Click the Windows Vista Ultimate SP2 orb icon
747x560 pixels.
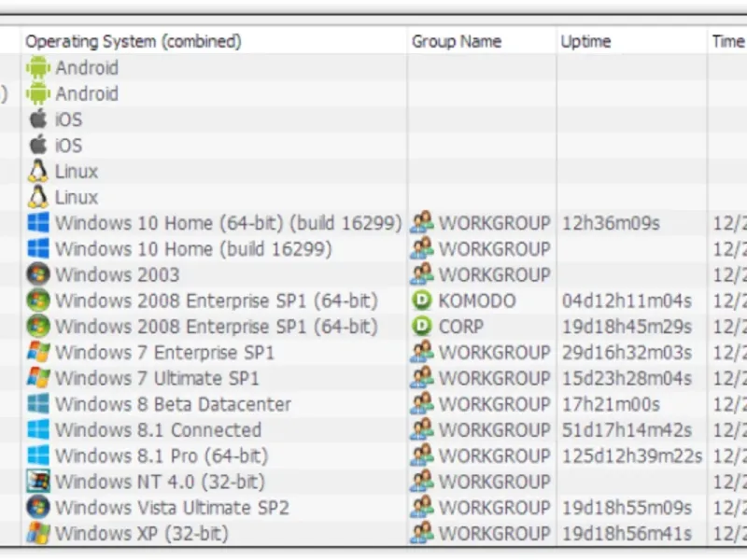point(38,507)
